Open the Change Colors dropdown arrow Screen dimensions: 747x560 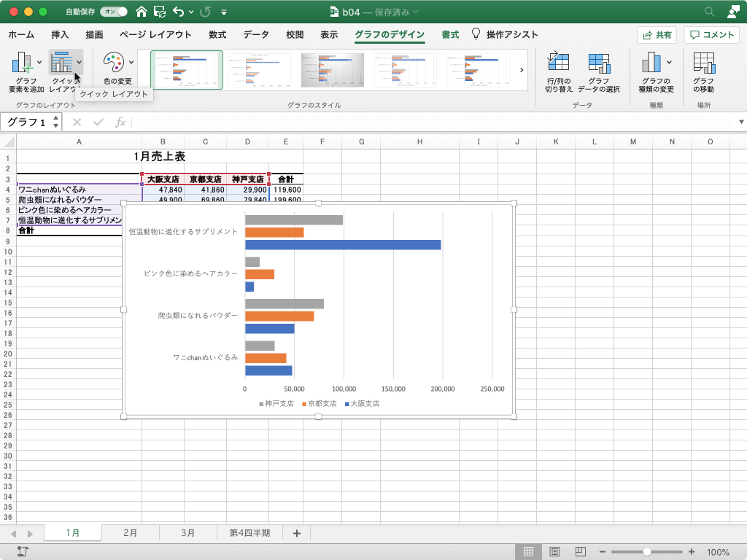131,62
